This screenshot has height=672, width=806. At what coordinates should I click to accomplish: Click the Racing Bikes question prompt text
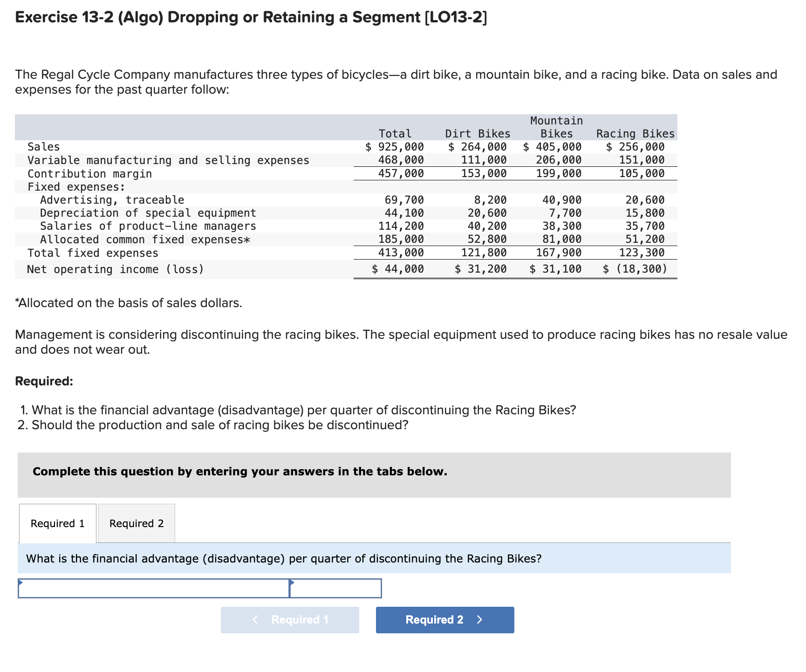click(x=283, y=559)
